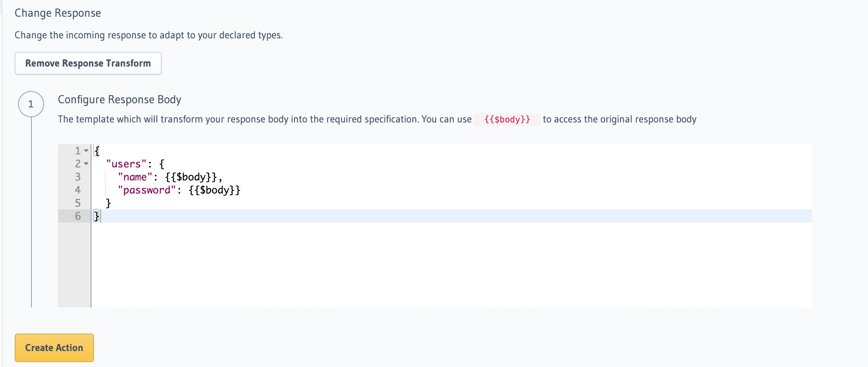
Task: Click the closing brace on line 5
Action: click(108, 203)
